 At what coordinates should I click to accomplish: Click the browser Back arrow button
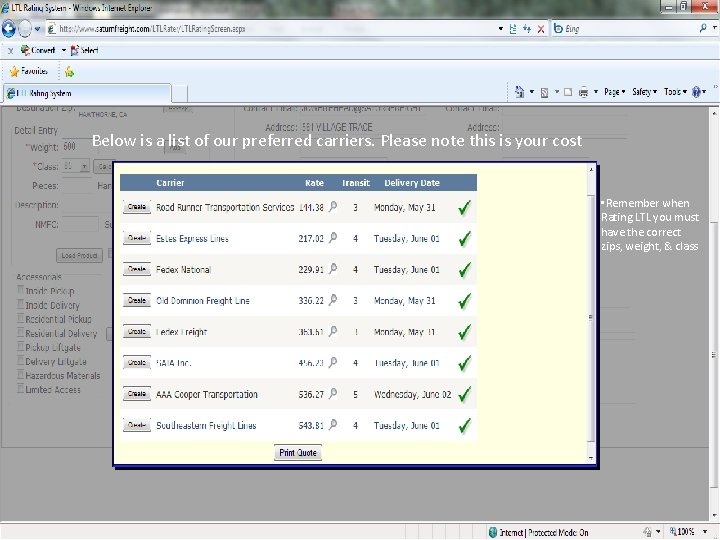point(8,29)
